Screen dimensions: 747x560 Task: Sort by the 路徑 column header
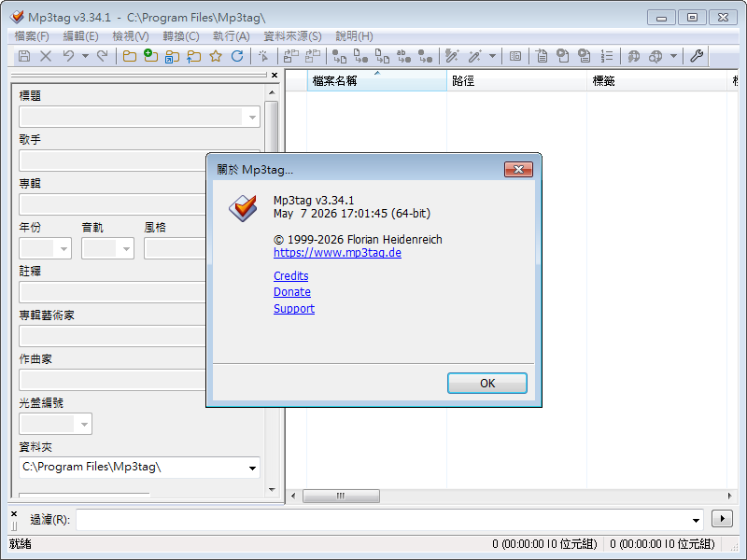[x=516, y=80]
